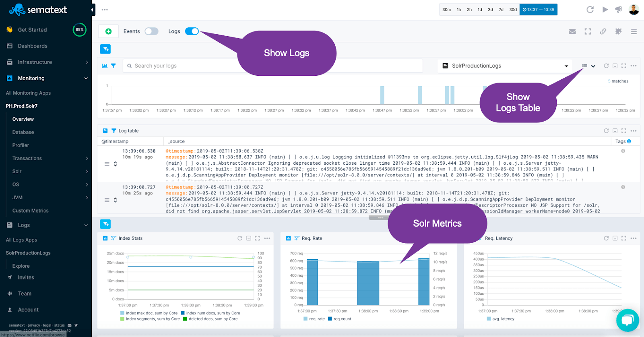This screenshot has width=644, height=337.
Task: Open the chat support bubble
Action: point(627,320)
